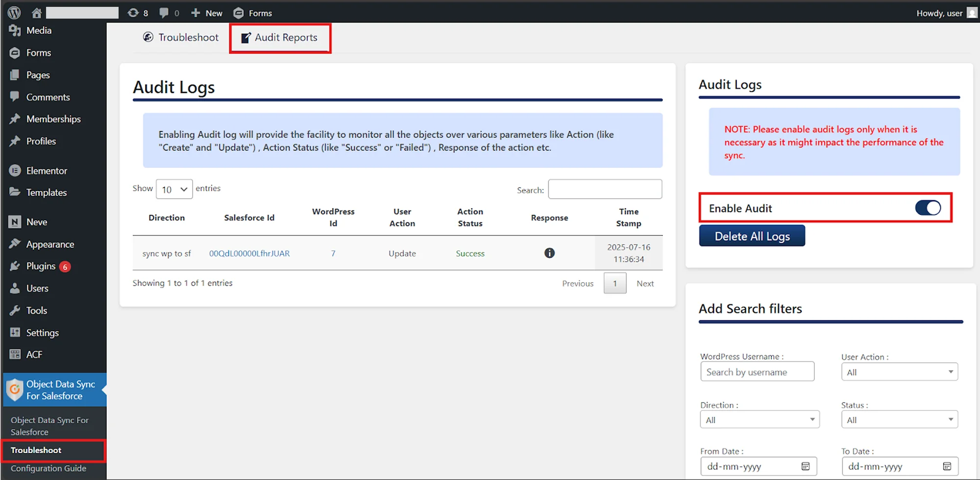Open the User Action filter dropdown
The width and height of the screenshot is (980, 480).
(899, 372)
